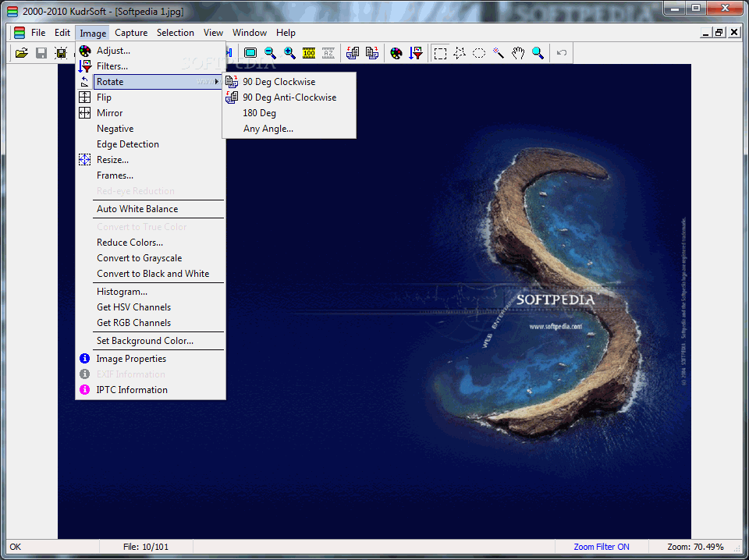Select the hand pan tool
749x560 pixels.
pos(518,53)
